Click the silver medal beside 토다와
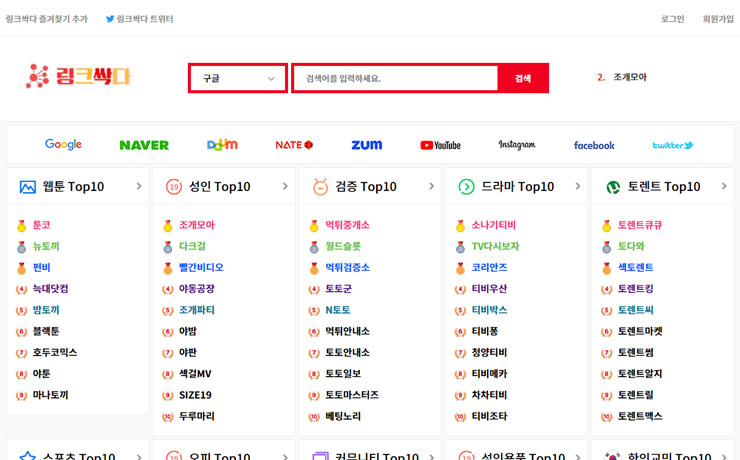Screen dimensions: 740x460 point(606,247)
